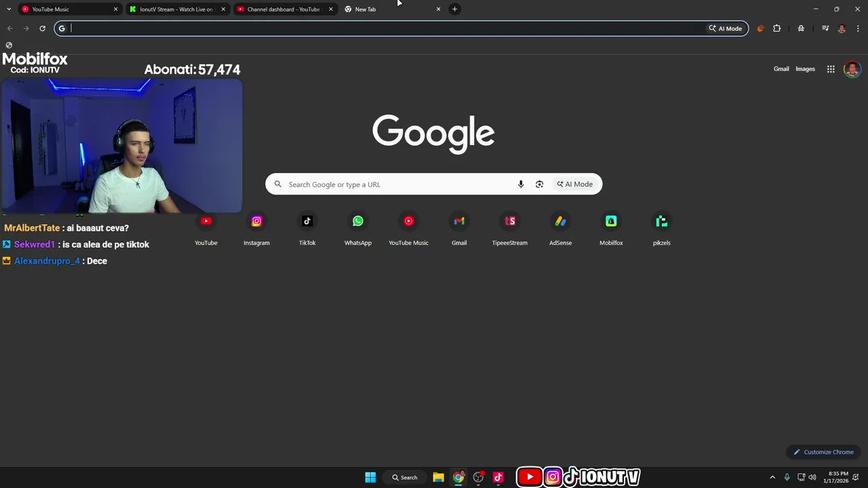Open the Mobilfox shortcut tile

tap(611, 229)
